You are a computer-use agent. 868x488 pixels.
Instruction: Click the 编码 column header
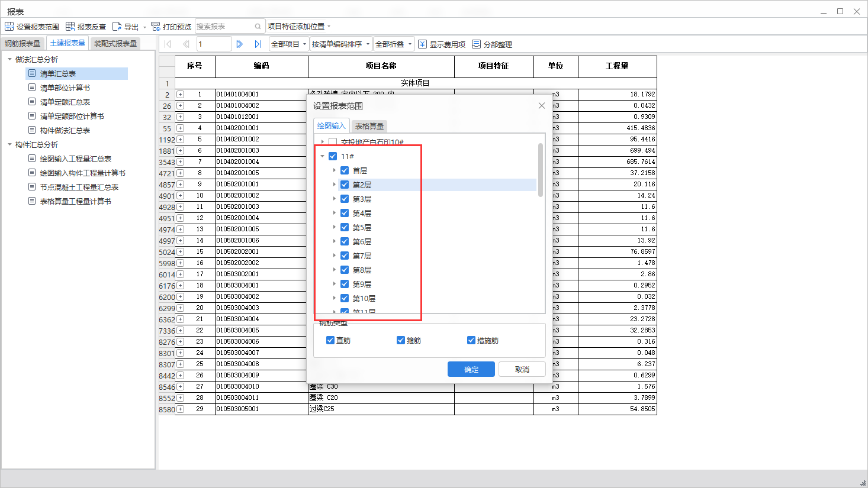(x=261, y=66)
